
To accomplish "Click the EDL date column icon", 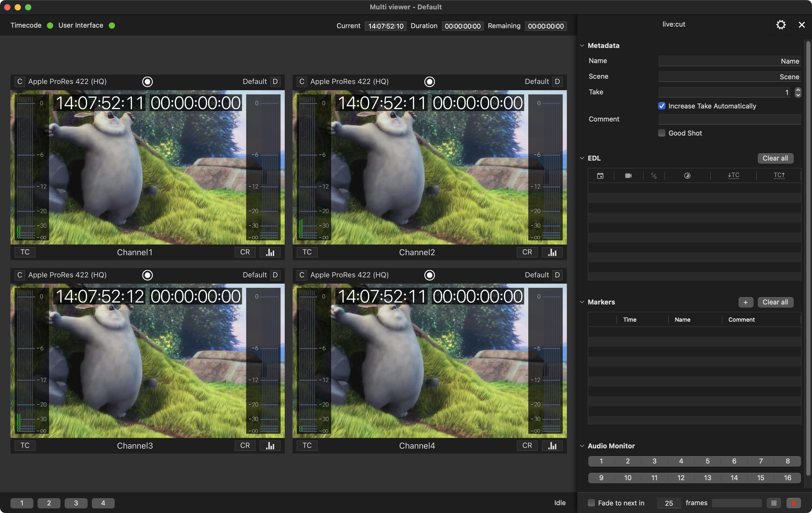I will 600,176.
